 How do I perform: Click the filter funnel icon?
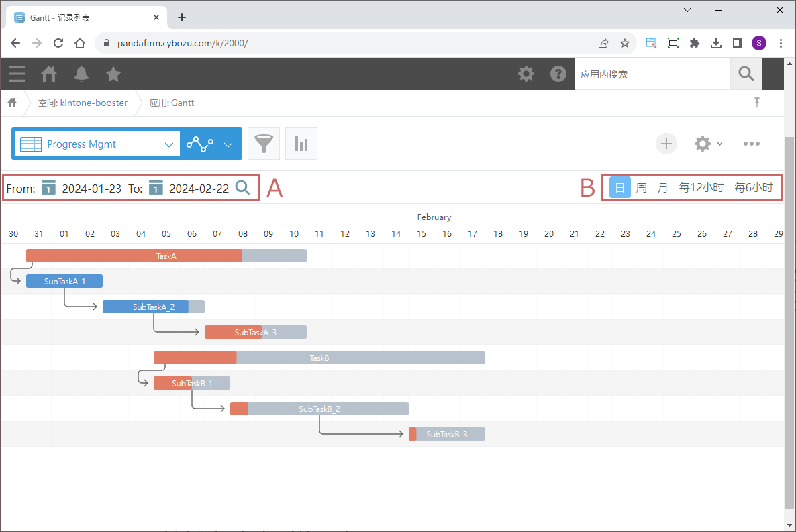[x=264, y=144]
